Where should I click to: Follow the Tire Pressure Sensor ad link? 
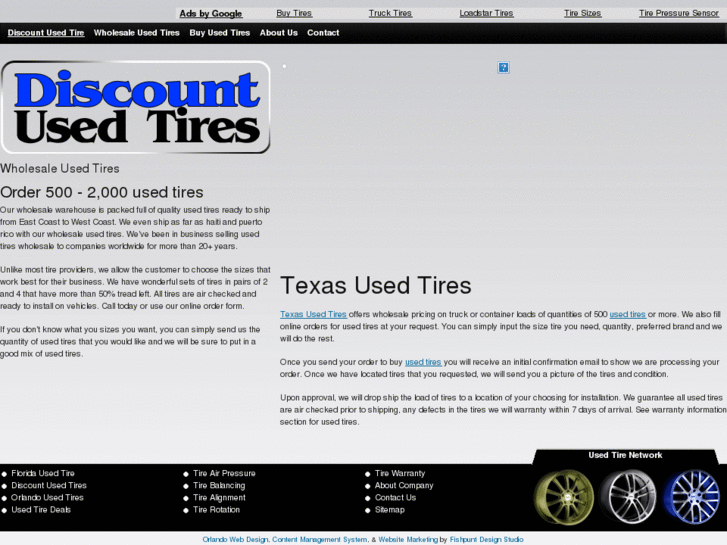click(679, 13)
